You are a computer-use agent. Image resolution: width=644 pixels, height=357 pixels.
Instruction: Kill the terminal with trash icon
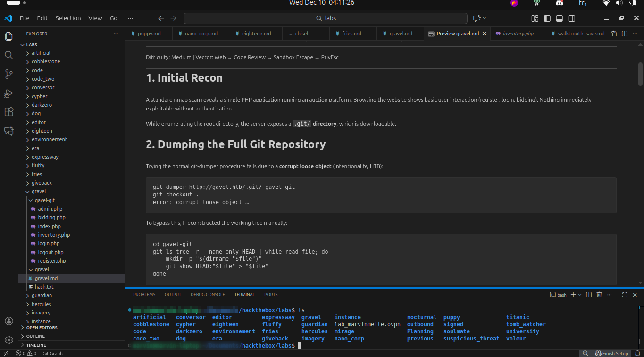[x=599, y=295]
